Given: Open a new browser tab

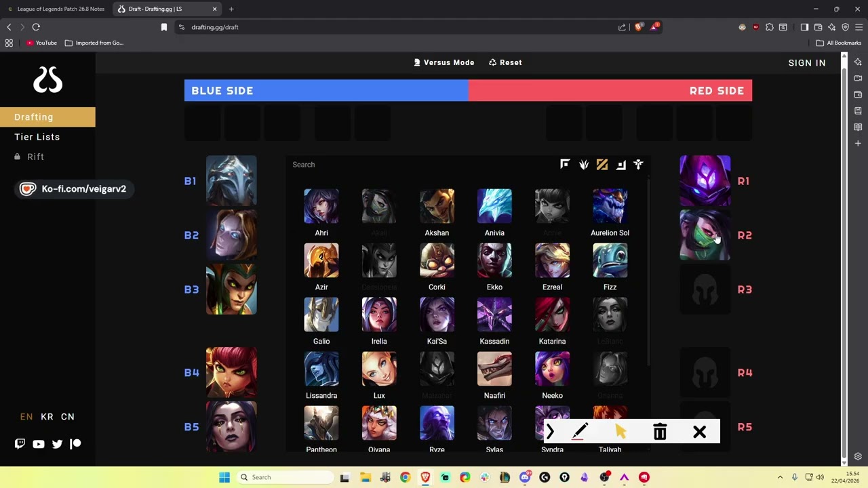Looking at the screenshot, I should [231, 9].
